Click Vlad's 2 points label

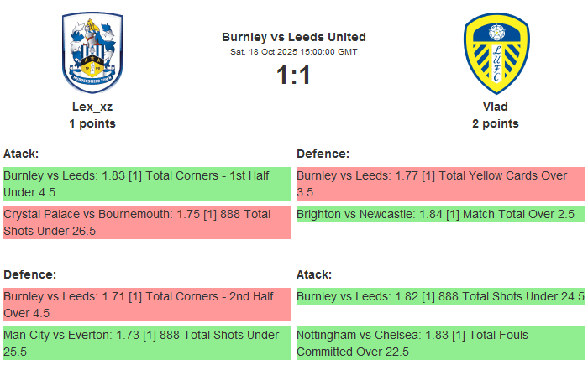coord(496,123)
